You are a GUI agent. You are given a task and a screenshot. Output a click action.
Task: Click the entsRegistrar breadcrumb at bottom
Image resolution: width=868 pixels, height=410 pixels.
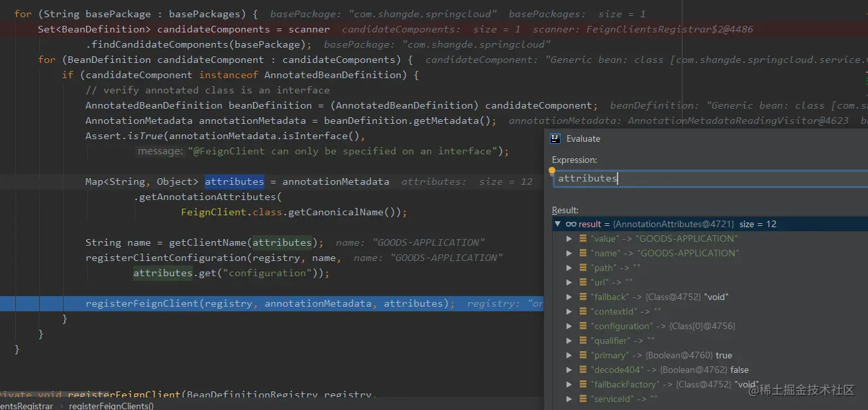click(27, 406)
